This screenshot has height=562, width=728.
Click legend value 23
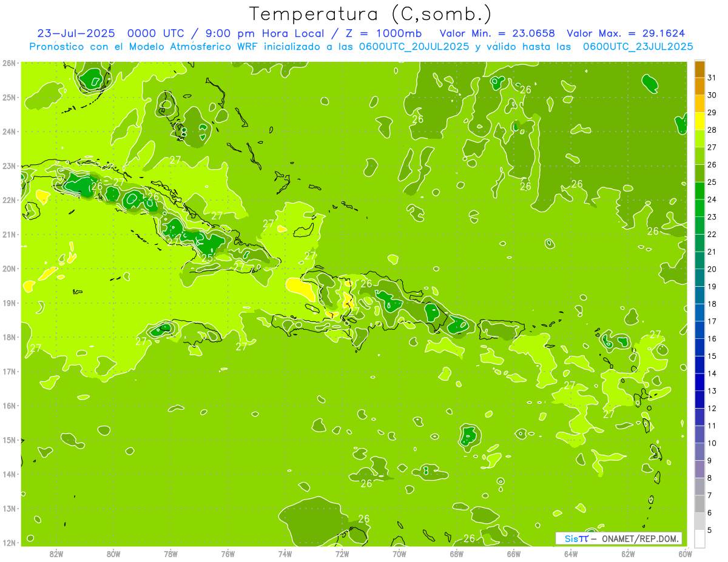click(x=712, y=216)
